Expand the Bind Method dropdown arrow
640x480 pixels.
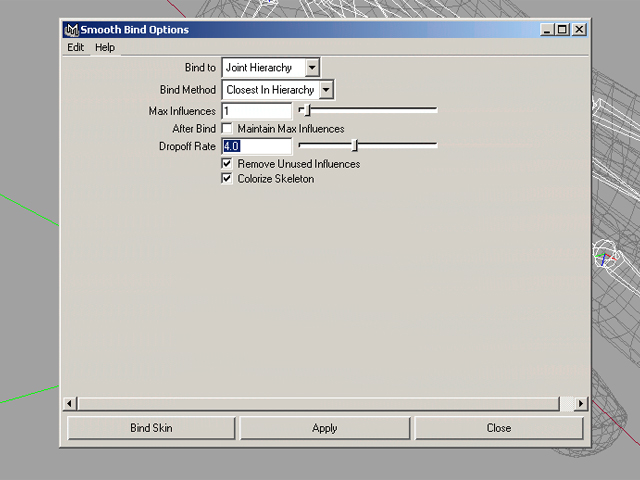(326, 89)
